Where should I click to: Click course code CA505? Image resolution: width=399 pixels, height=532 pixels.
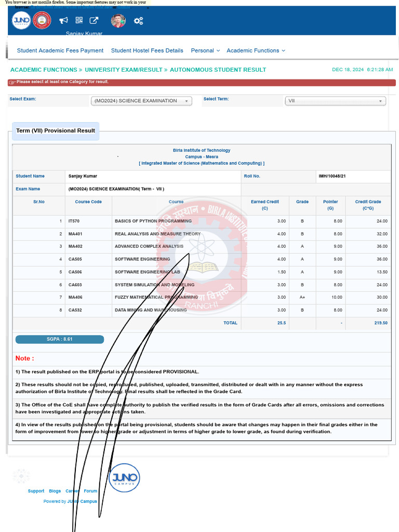point(75,259)
